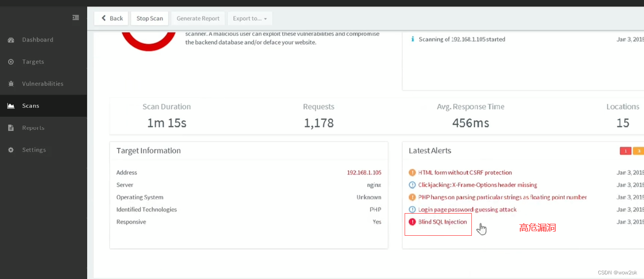Click the Scanning of 192.168.1.105 started entry
The width and height of the screenshot is (644, 279).
pos(462,39)
